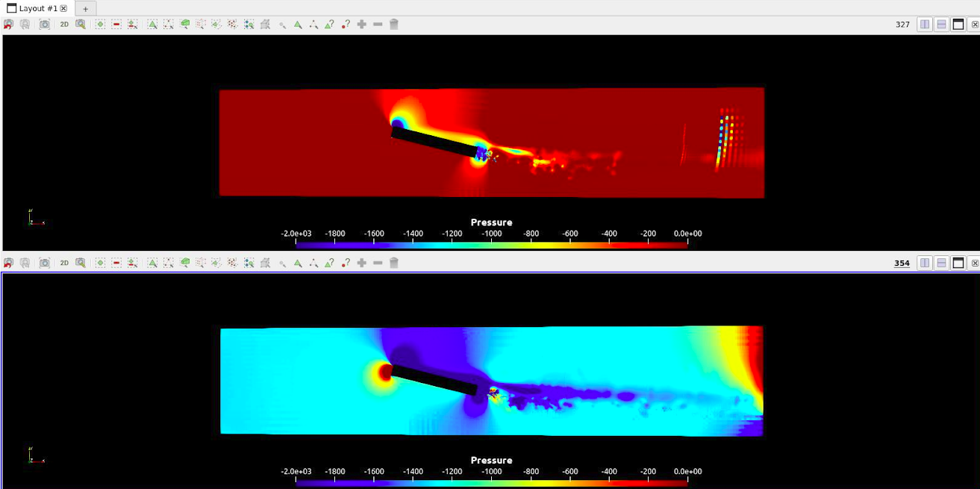
Task: Toggle 2D interaction mode in top view
Action: click(x=64, y=25)
